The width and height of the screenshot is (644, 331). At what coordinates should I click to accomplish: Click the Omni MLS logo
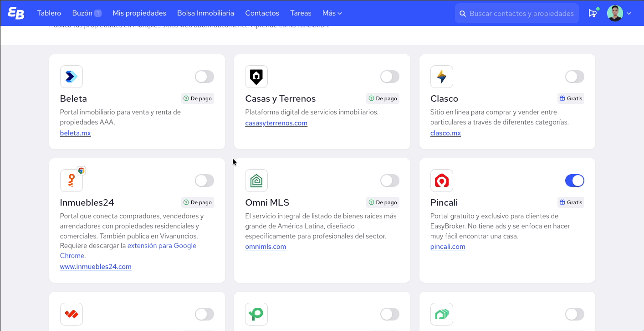coord(256,181)
